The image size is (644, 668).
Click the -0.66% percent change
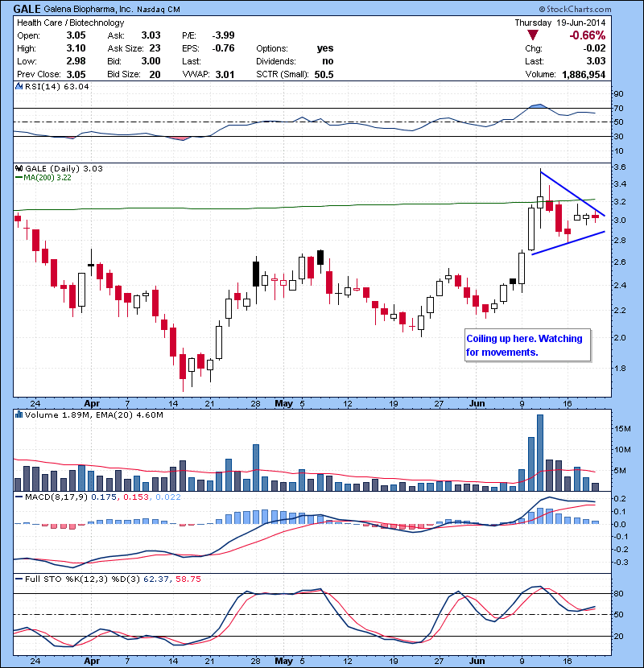point(588,35)
